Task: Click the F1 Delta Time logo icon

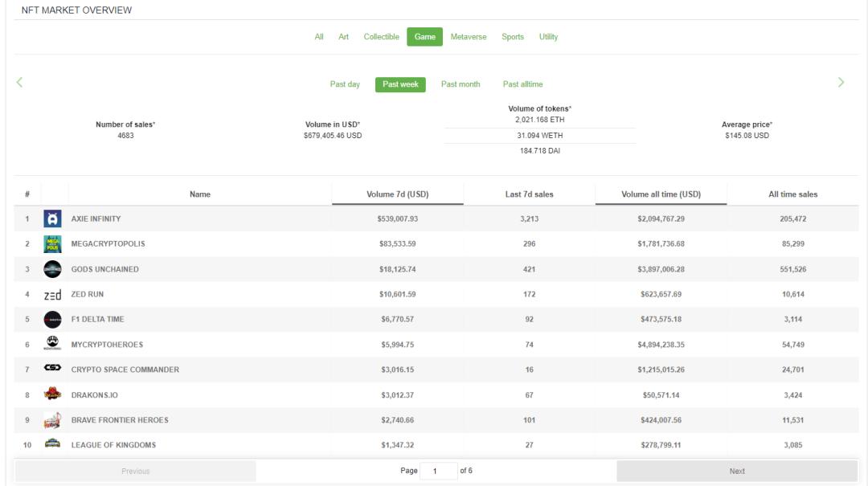Action: (52, 320)
